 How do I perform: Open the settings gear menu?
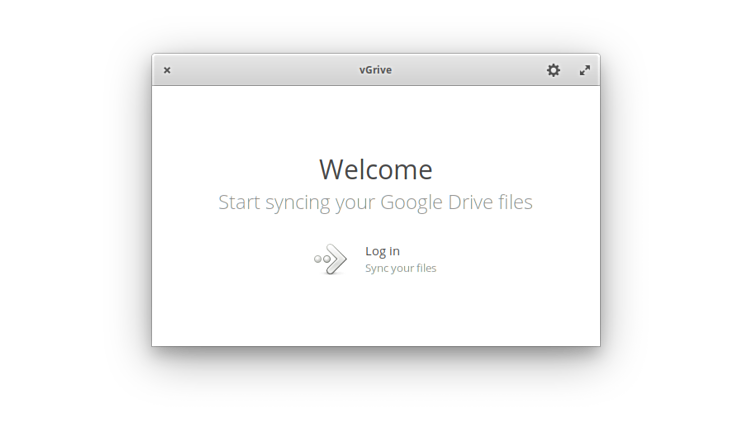click(553, 70)
